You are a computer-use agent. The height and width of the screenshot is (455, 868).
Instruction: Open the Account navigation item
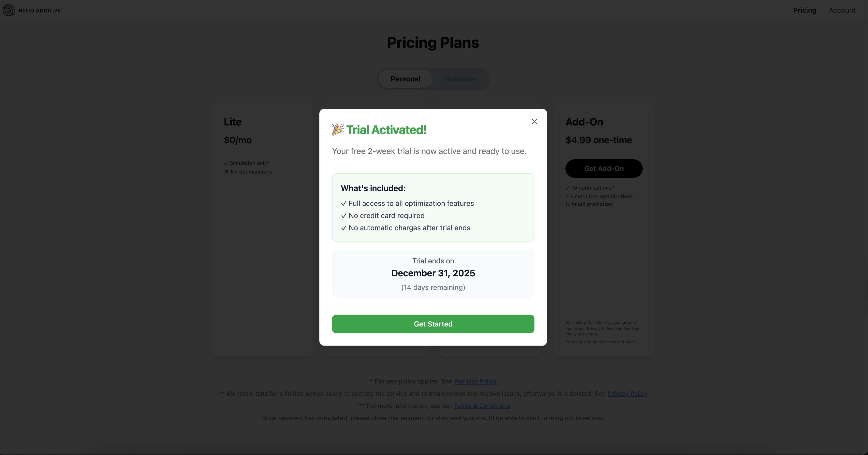(x=842, y=10)
